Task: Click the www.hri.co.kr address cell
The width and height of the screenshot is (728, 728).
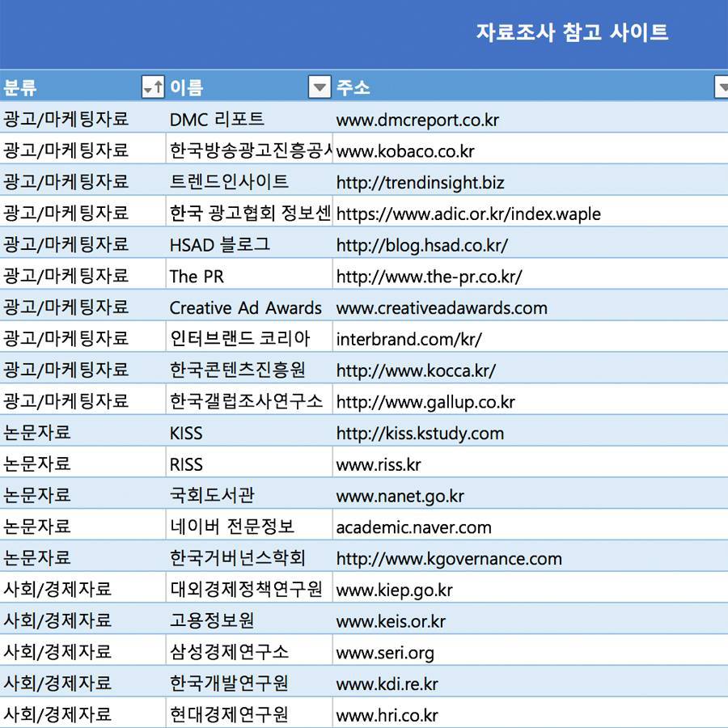Action: tap(530, 713)
